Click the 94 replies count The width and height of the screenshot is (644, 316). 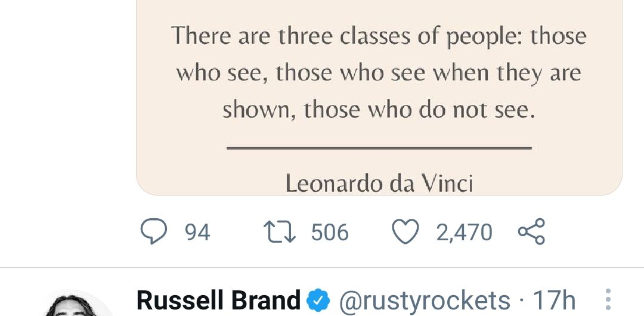[197, 233]
